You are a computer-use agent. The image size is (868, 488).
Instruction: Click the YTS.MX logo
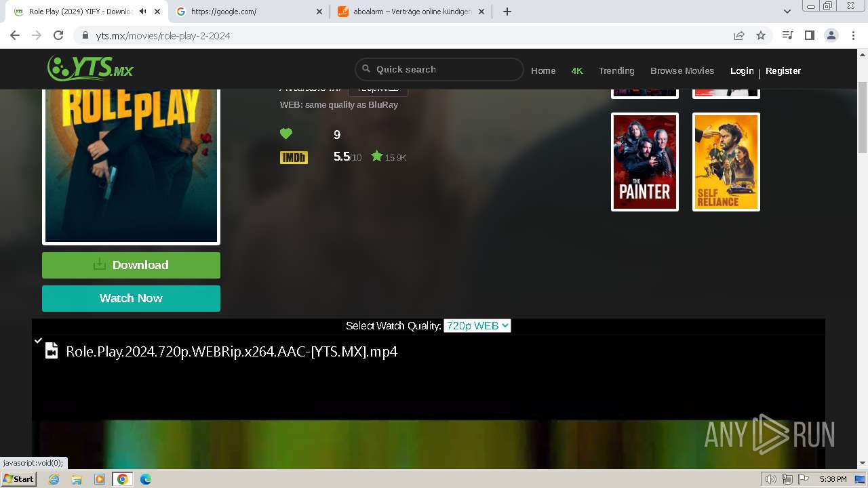tap(90, 68)
